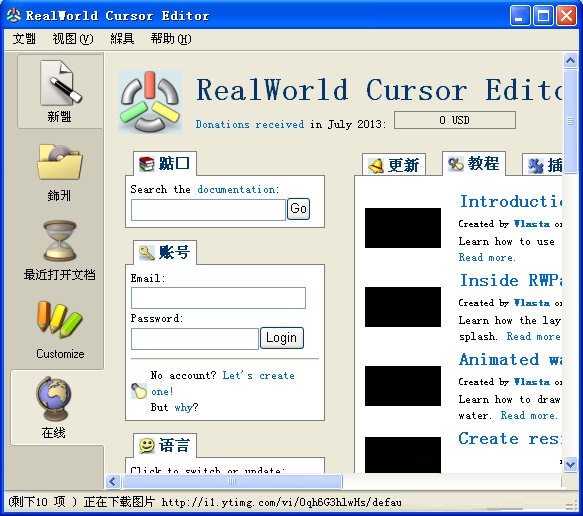Open the 'Inside RWP' tutorial link

point(511,280)
